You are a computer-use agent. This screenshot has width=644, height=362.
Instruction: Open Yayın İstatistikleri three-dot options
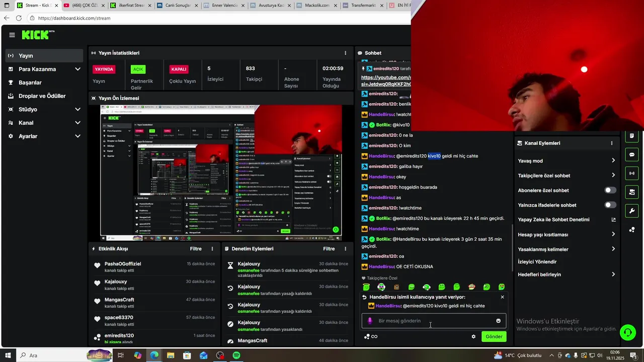(345, 53)
